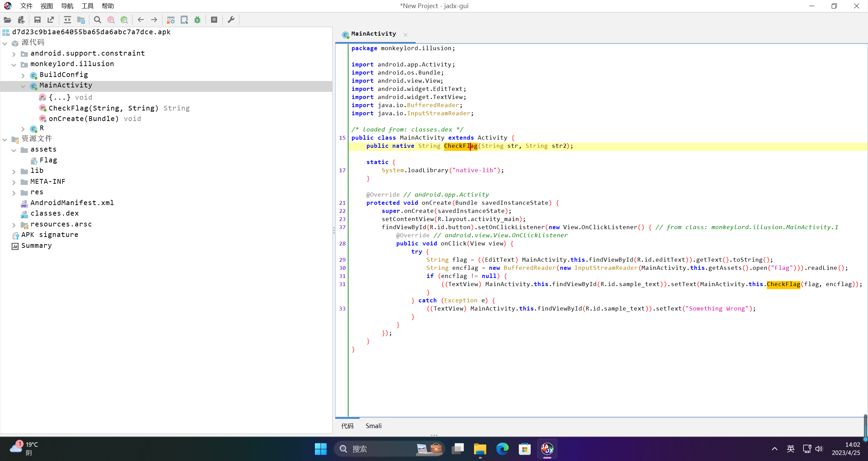The height and width of the screenshot is (461, 868).
Task: Toggle flatten packages folder icon
Action: tap(81, 20)
